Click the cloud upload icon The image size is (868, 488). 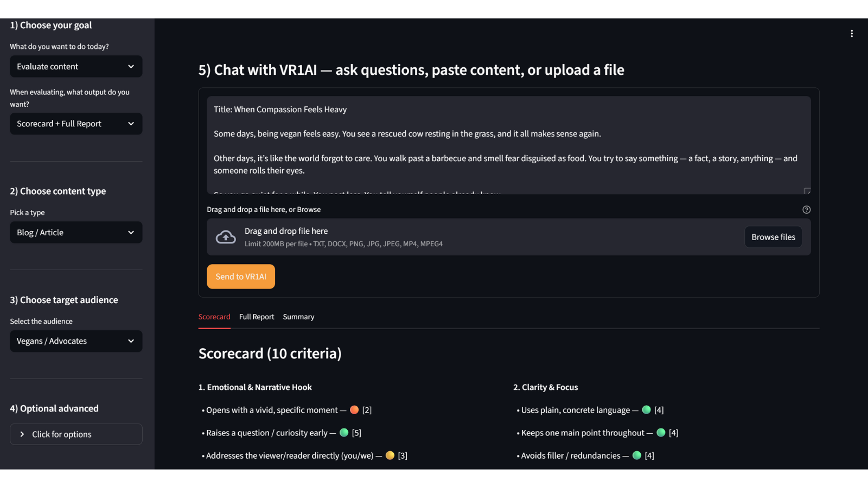(226, 237)
